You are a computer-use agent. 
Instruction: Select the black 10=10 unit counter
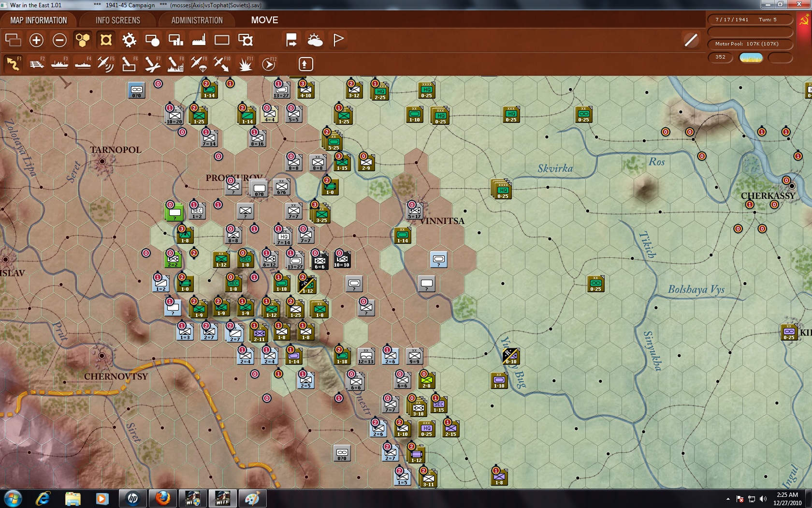(342, 259)
